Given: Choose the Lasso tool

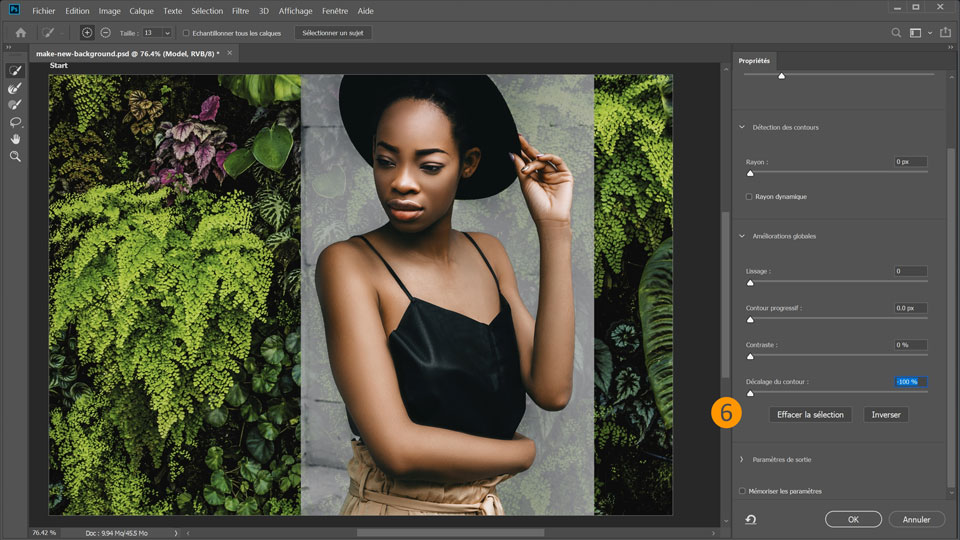Looking at the screenshot, I should click(15, 122).
